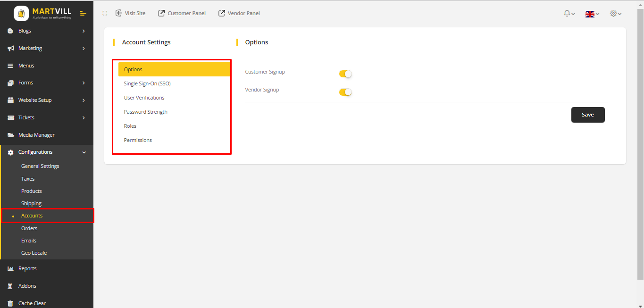Go to General Settings under Configurations

[40, 166]
